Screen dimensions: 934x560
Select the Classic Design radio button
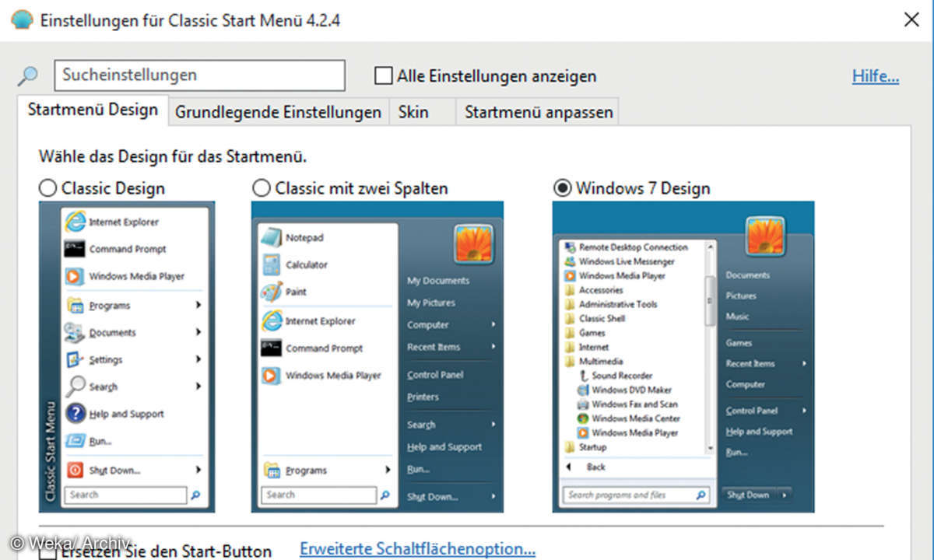pyautogui.click(x=48, y=188)
